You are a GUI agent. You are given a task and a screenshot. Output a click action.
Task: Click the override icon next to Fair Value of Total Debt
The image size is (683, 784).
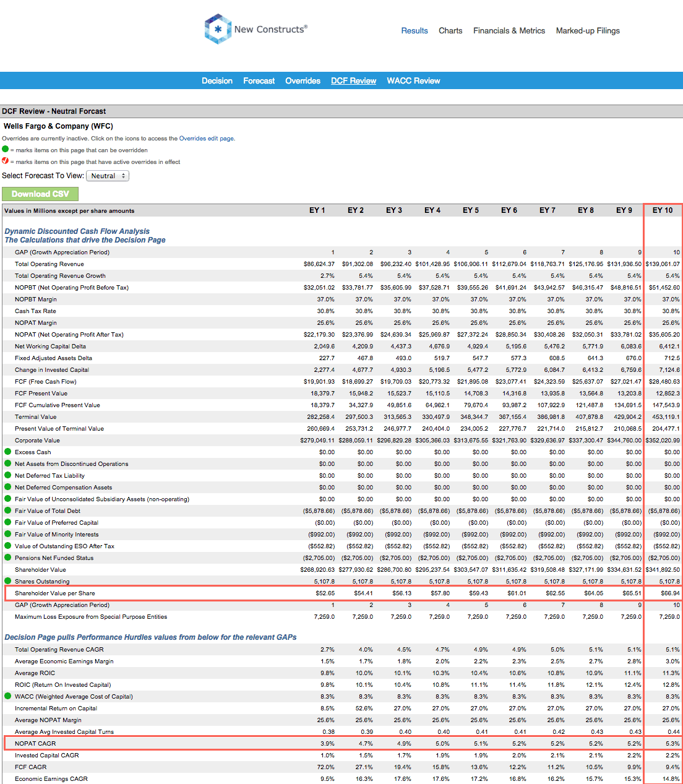tap(6, 510)
